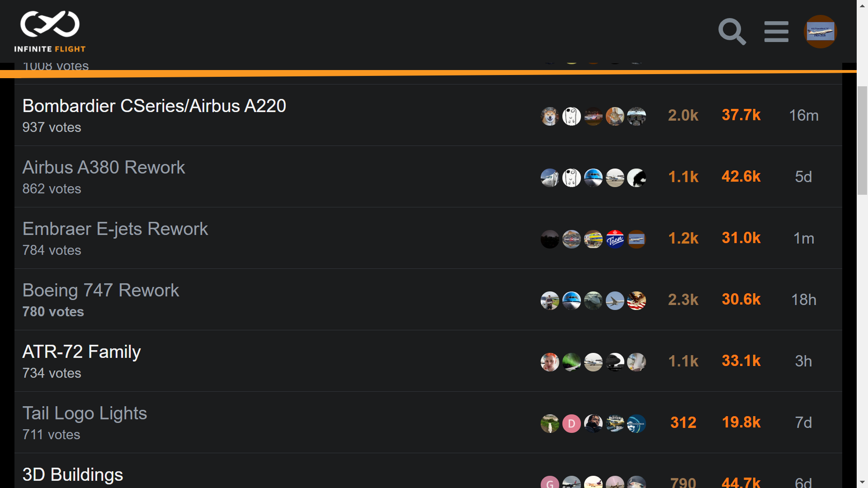Open the 3D Buildings topic
Image resolution: width=868 pixels, height=488 pixels.
coord(72,474)
